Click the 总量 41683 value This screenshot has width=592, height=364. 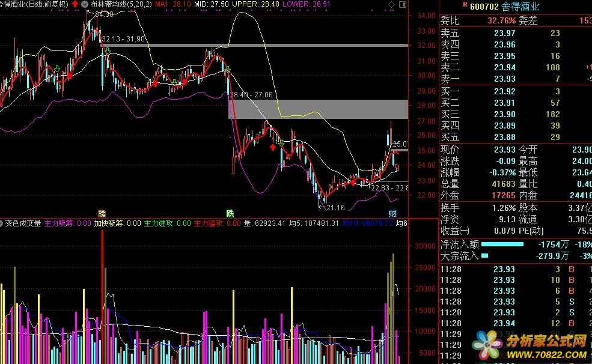coord(504,184)
